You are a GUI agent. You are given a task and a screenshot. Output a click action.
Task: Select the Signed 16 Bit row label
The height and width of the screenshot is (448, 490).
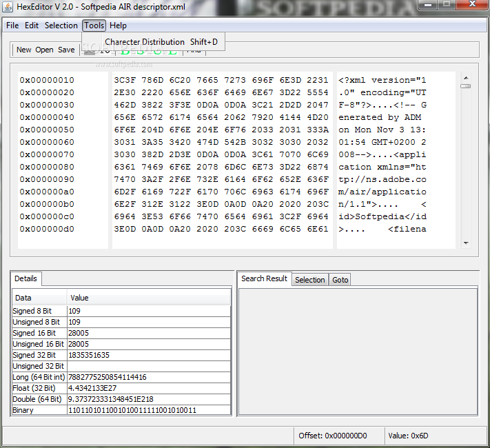click(x=39, y=333)
